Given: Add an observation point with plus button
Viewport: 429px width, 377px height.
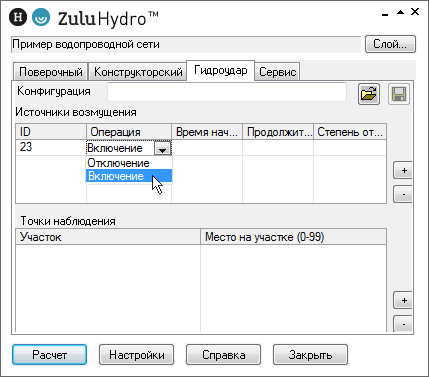Looking at the screenshot, I should coord(404,301).
